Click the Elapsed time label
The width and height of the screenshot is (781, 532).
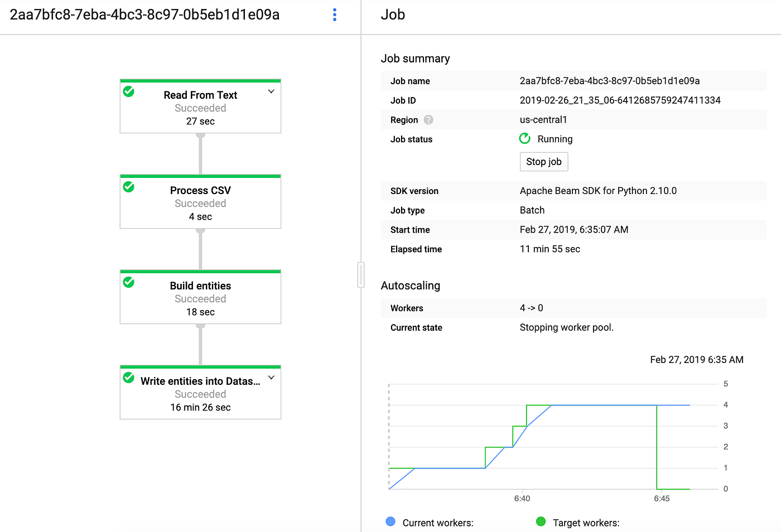point(416,249)
